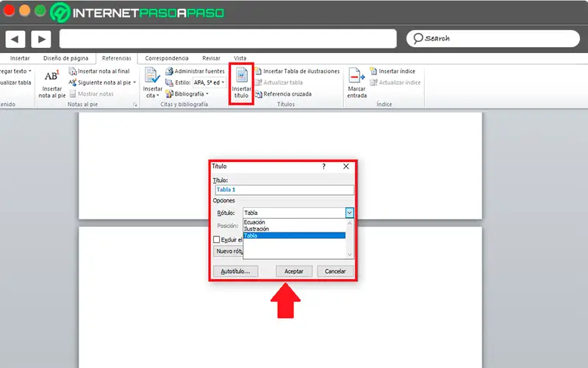Click the Insertar nota al pie icon
Image resolution: width=588 pixels, height=368 pixels.
(x=51, y=77)
